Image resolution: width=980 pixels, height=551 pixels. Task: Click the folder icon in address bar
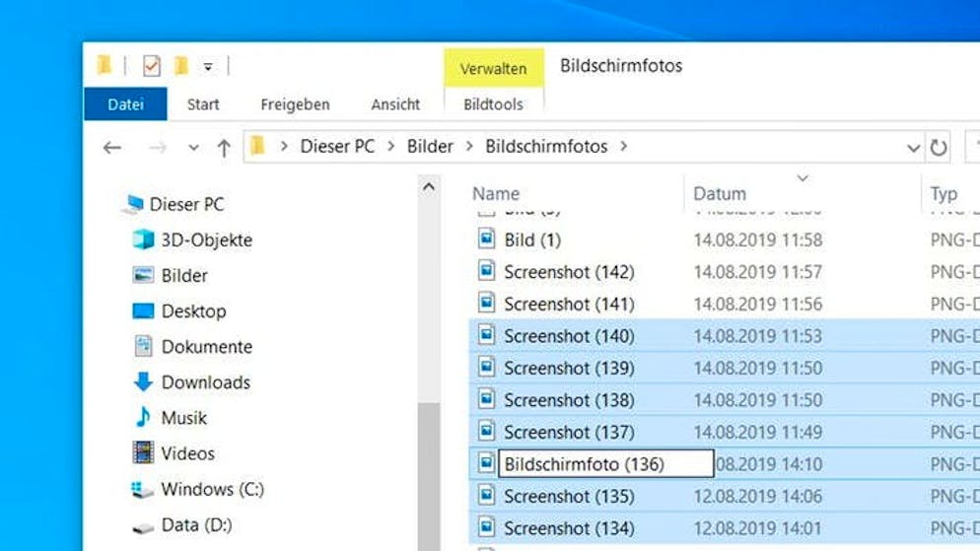[x=257, y=146]
